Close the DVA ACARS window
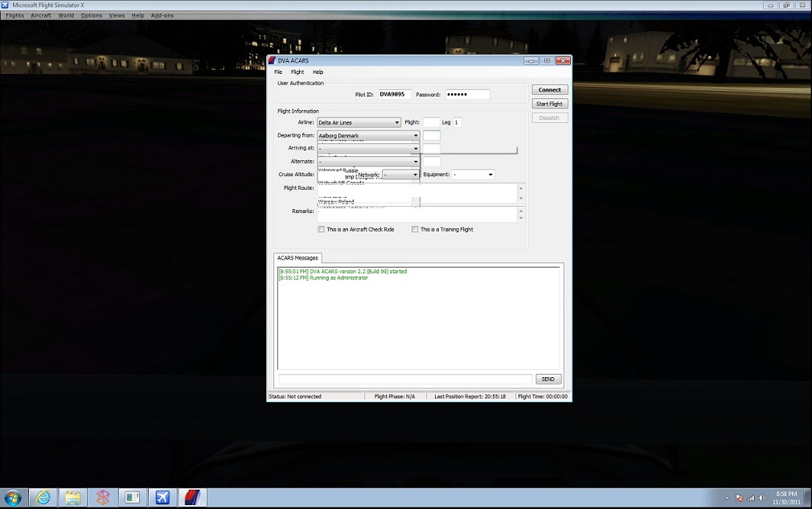The width and height of the screenshot is (812, 509). [x=563, y=60]
